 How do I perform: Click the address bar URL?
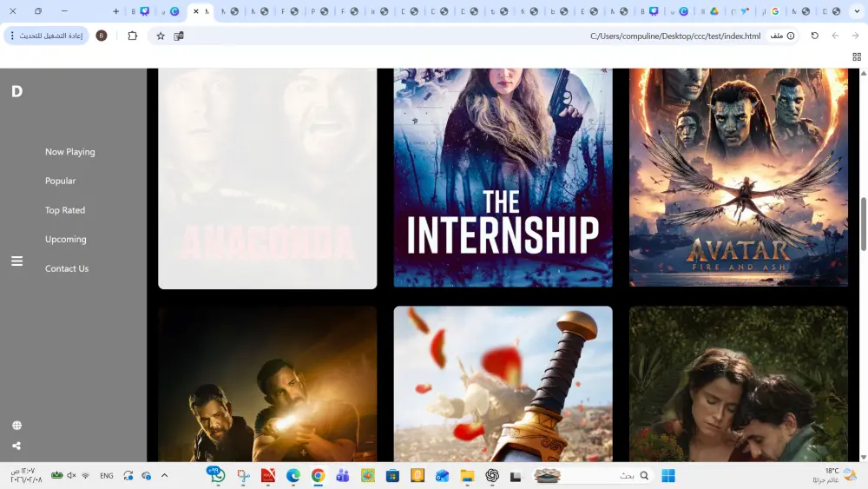click(675, 36)
